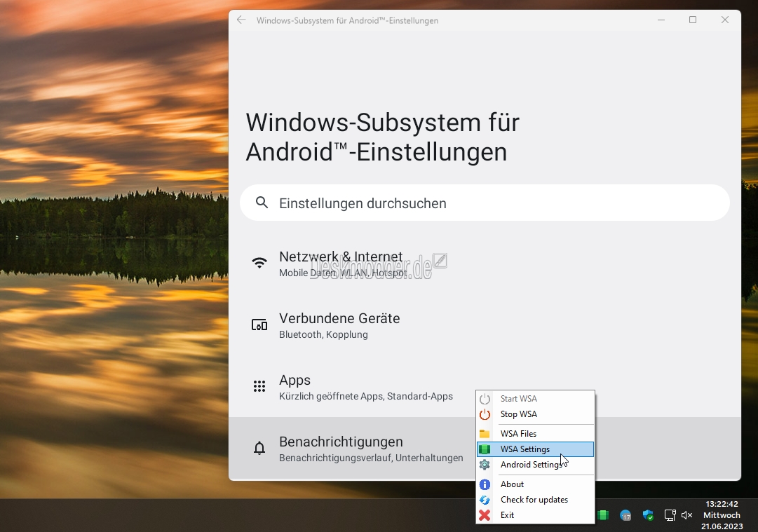Click the back arrow in title bar

[x=241, y=20]
